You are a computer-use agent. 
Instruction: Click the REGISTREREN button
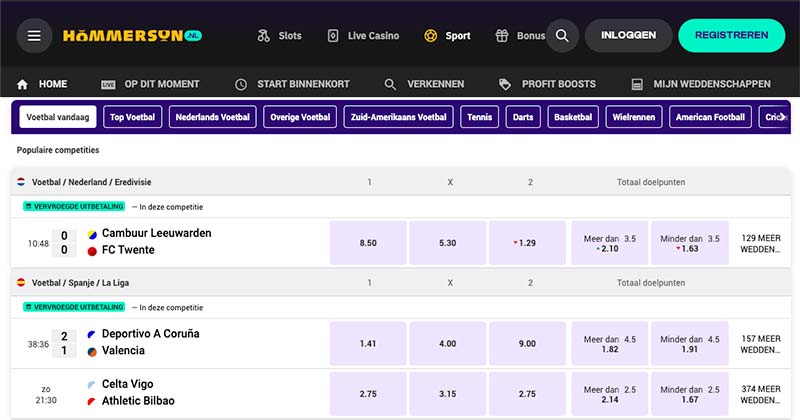(x=732, y=35)
